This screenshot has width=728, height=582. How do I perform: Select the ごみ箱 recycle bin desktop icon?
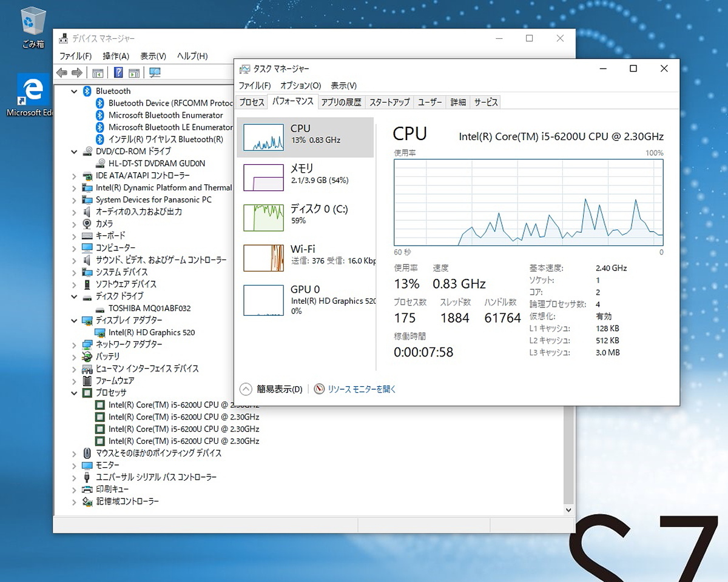click(x=33, y=27)
